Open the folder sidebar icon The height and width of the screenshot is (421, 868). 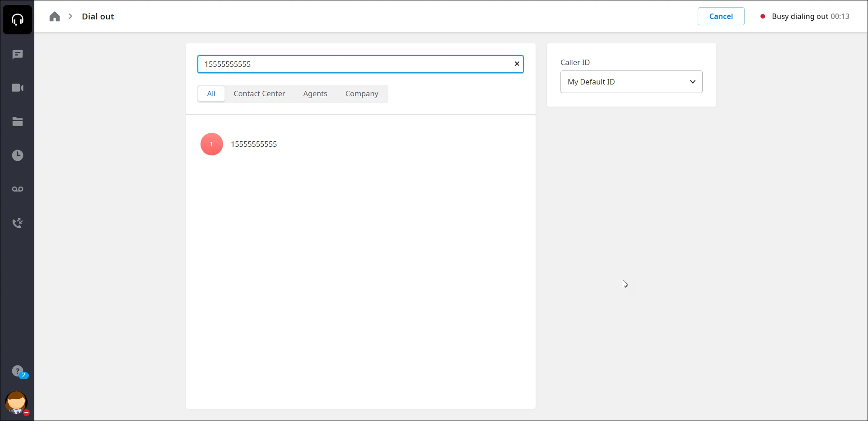[17, 122]
